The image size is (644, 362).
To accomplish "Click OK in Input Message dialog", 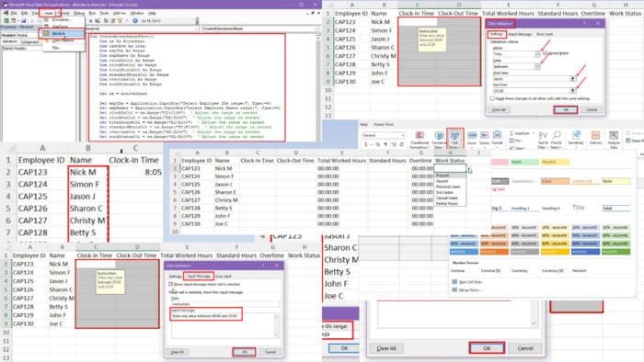I will coord(245,352).
